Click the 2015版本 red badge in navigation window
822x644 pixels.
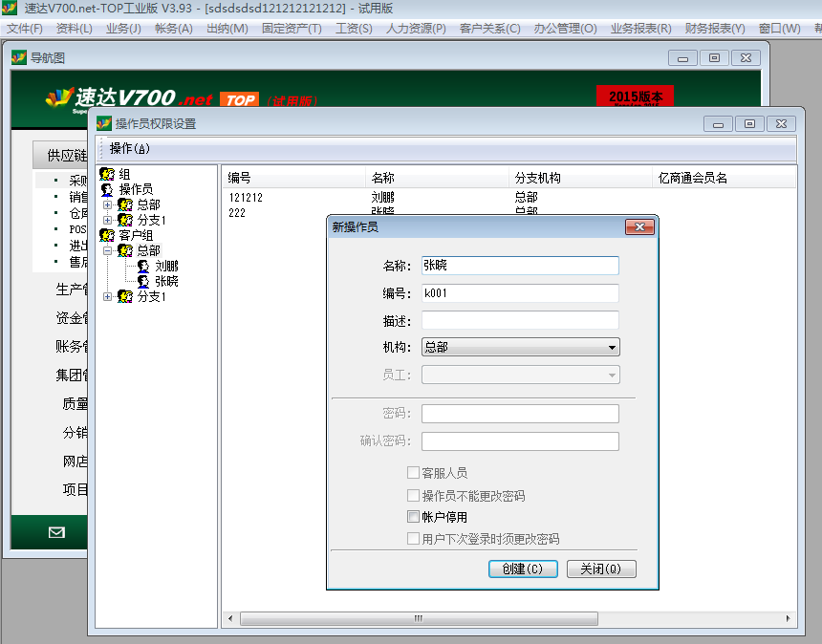click(x=635, y=96)
